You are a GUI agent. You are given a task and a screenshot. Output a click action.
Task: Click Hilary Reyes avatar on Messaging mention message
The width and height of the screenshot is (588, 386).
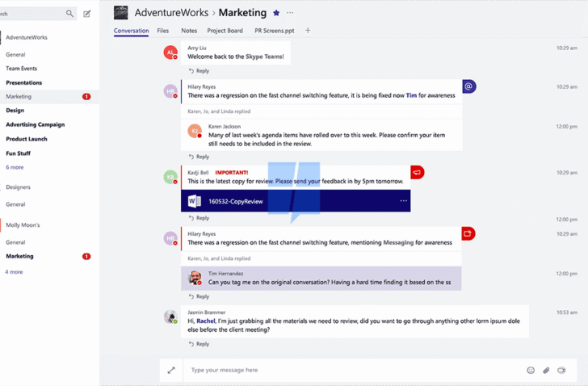tap(170, 238)
